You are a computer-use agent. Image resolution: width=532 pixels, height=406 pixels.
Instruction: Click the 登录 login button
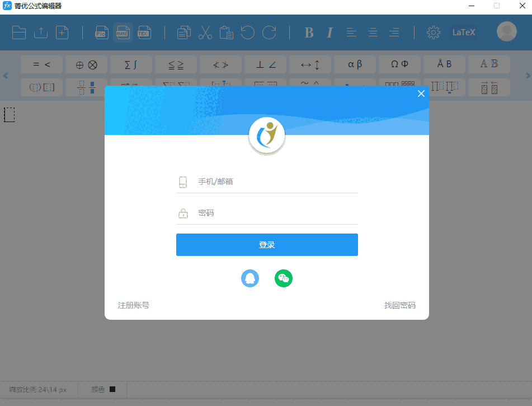click(267, 245)
